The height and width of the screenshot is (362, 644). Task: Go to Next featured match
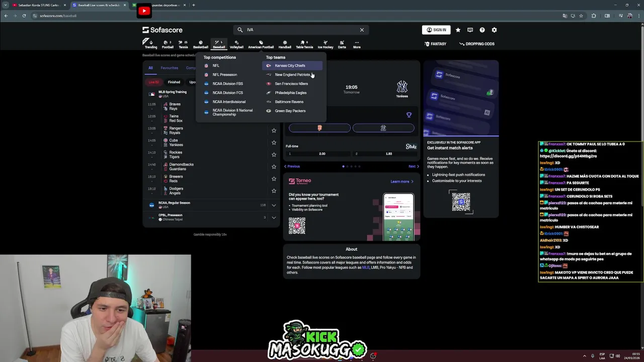413,166
